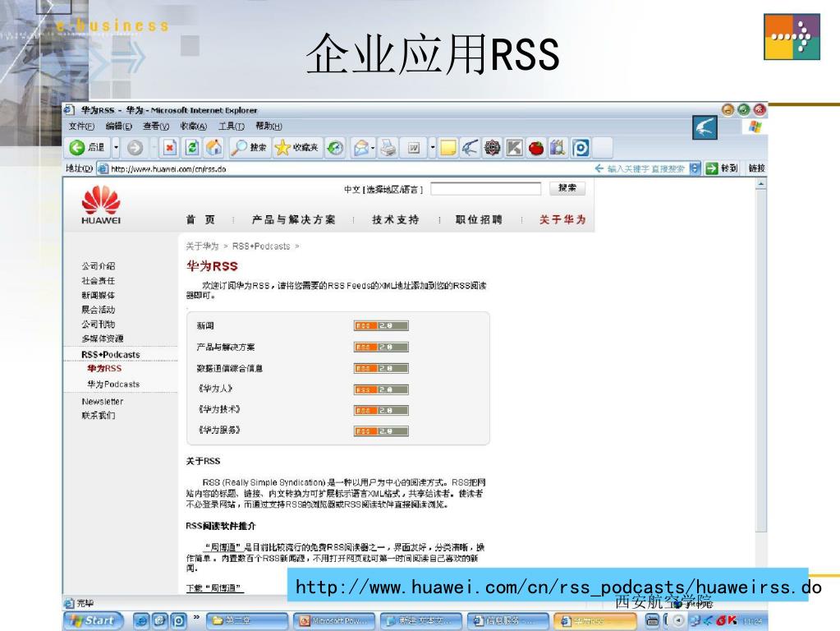Click the blue P toolbar icon
840x631 pixels.
coord(581,147)
